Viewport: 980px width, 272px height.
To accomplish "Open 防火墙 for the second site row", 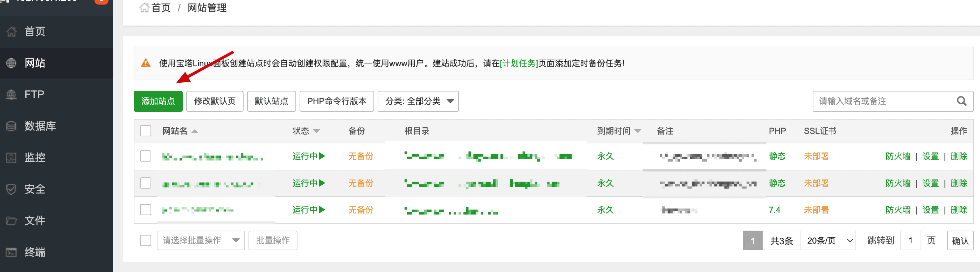I will click(x=898, y=183).
